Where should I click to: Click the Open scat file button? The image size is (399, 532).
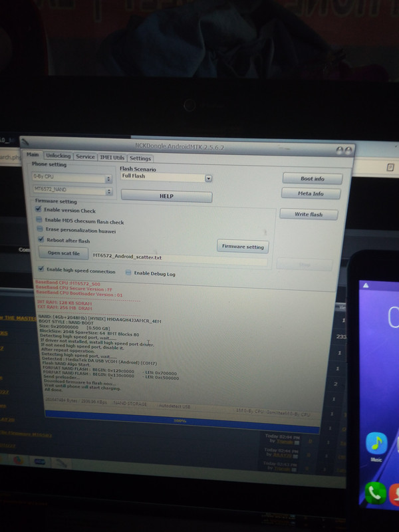click(63, 253)
